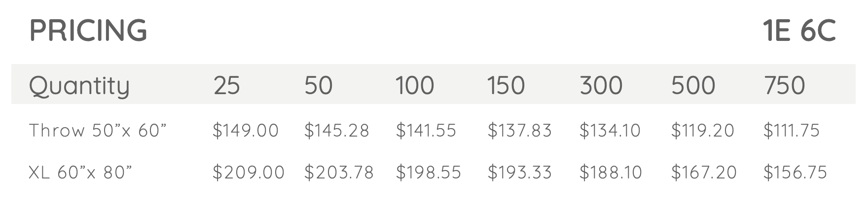Select the $156.75 XL price
Image resolution: width=868 pixels, height=210 pixels.
pyautogui.click(x=795, y=173)
